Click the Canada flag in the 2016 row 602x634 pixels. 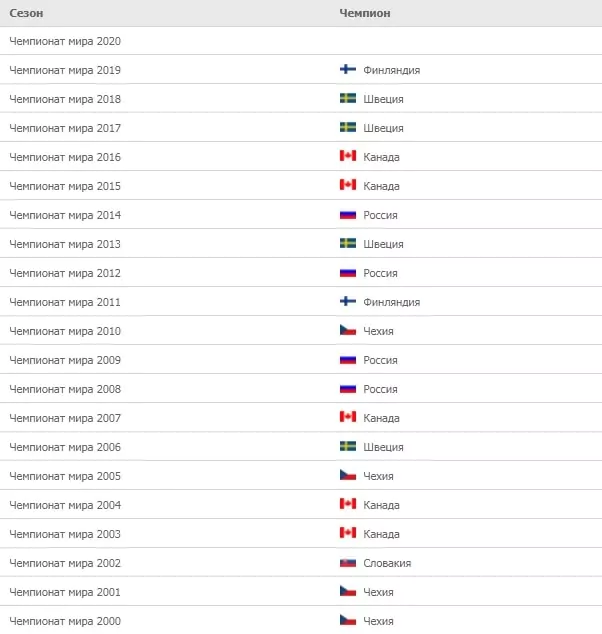348,156
